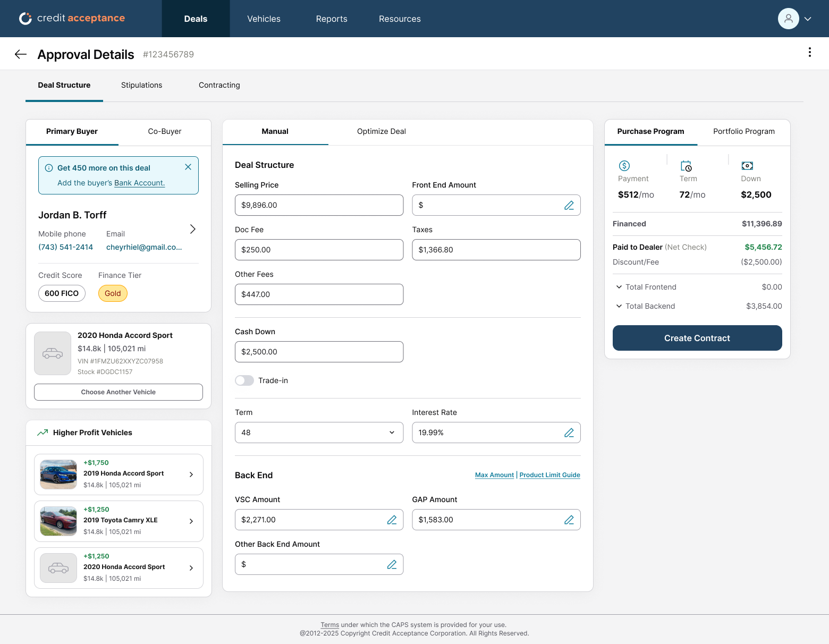829x644 pixels.
Task: Click the approval number '#123456789'
Action: (168, 54)
